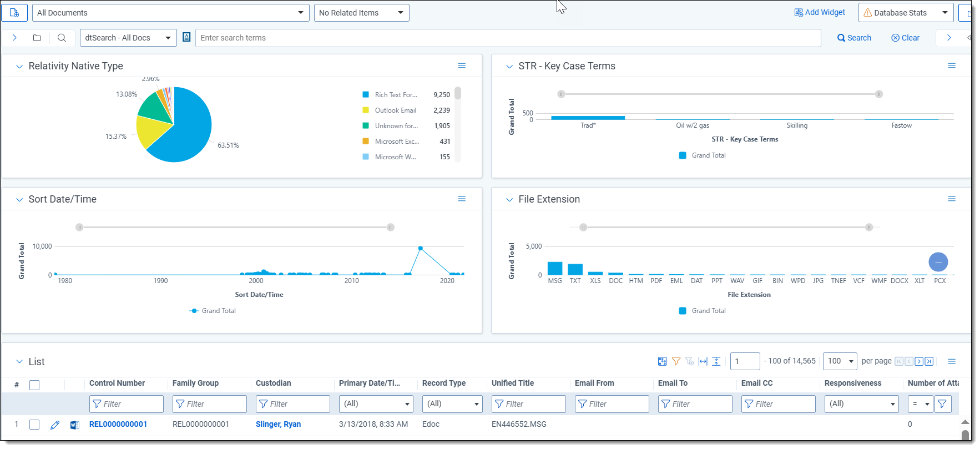Check the select-all checkbox in list header

(34, 385)
